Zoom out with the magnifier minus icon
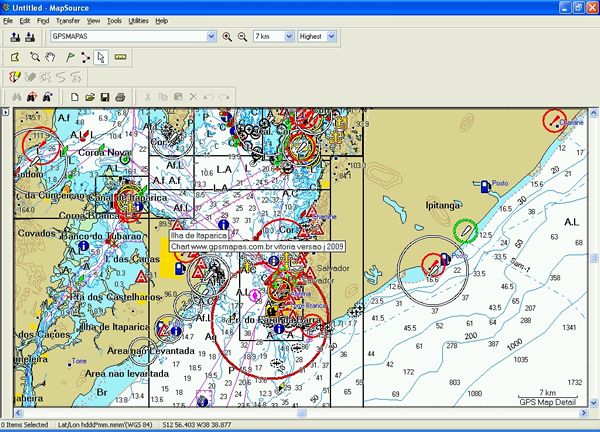Image resolution: width=600 pixels, height=432 pixels. tap(241, 37)
